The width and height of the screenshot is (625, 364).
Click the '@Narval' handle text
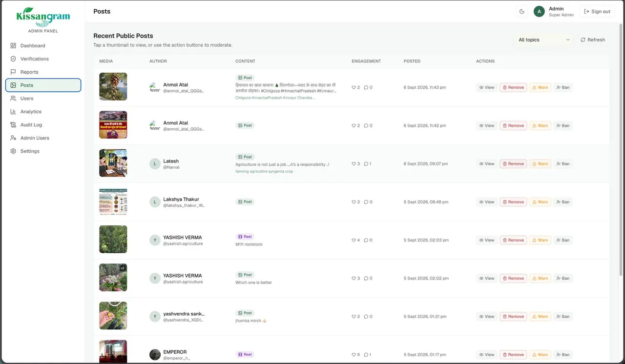point(171,167)
